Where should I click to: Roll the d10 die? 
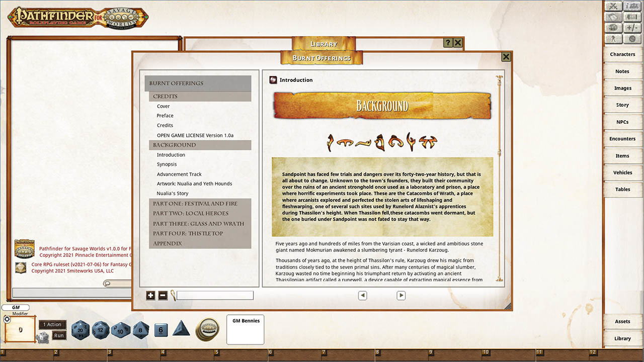(x=121, y=330)
